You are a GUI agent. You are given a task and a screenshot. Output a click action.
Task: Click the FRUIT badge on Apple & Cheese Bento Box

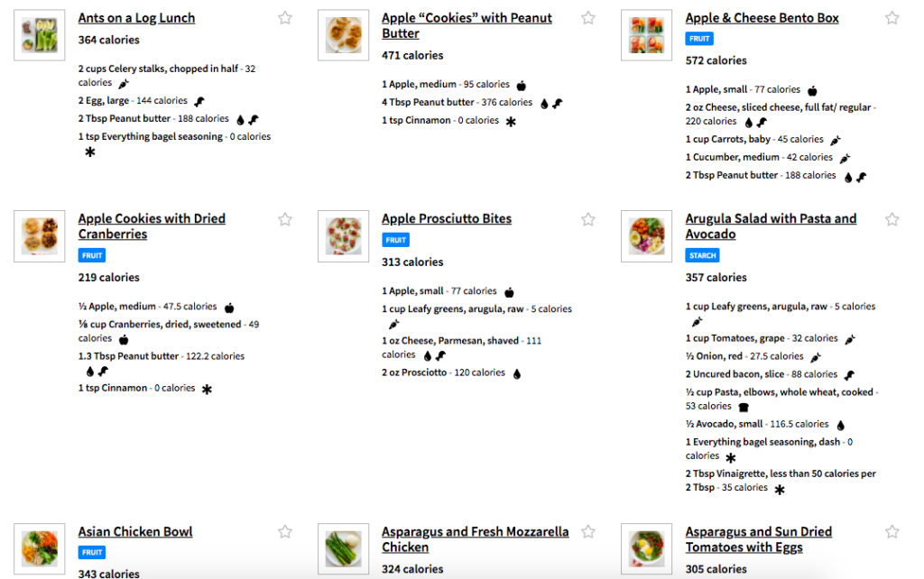699,39
